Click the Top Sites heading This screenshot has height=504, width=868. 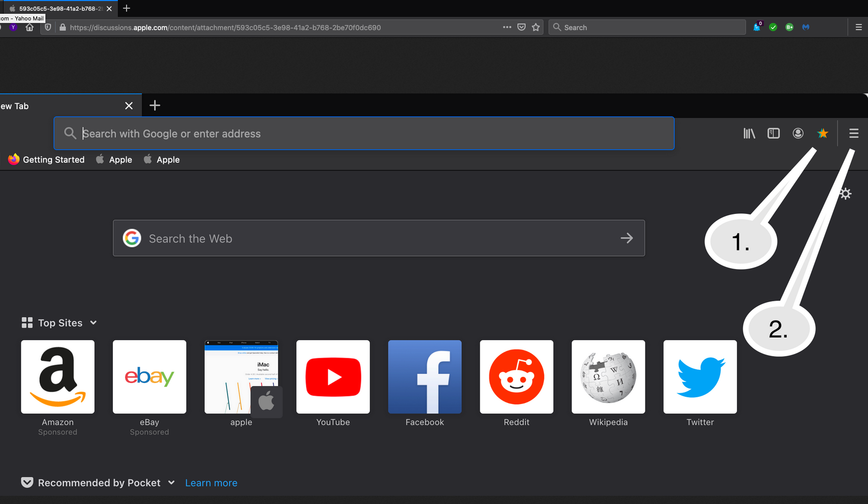click(x=60, y=323)
